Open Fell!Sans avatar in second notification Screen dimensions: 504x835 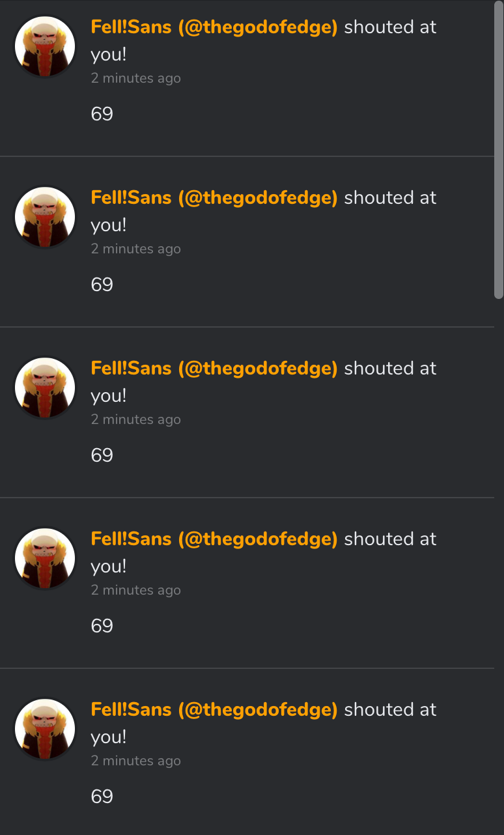(x=45, y=218)
